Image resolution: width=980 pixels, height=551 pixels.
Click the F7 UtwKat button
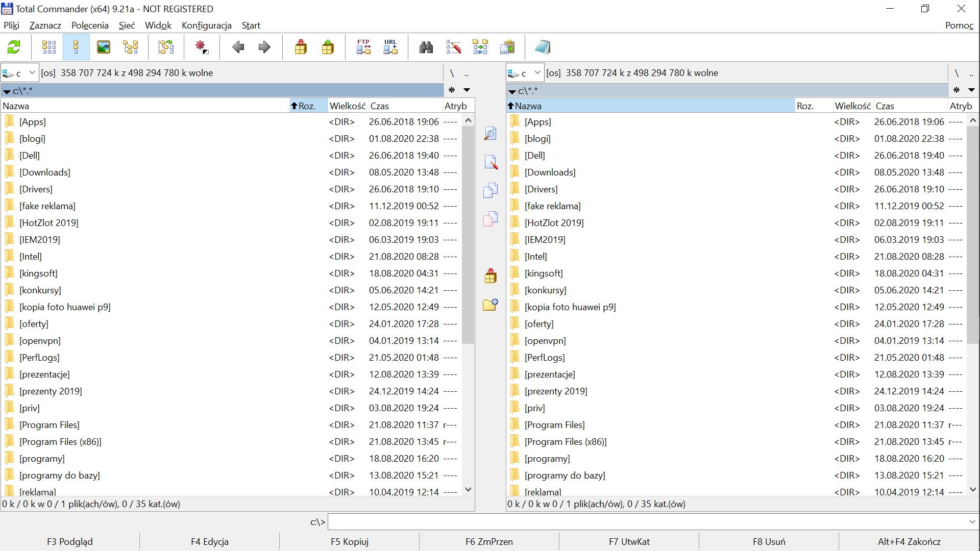[629, 542]
